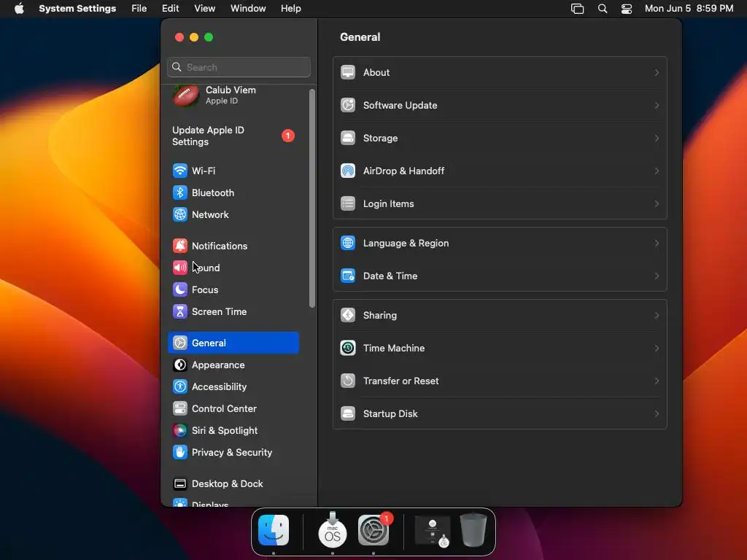
Task: Click the Sharing icon
Action: coord(348,315)
